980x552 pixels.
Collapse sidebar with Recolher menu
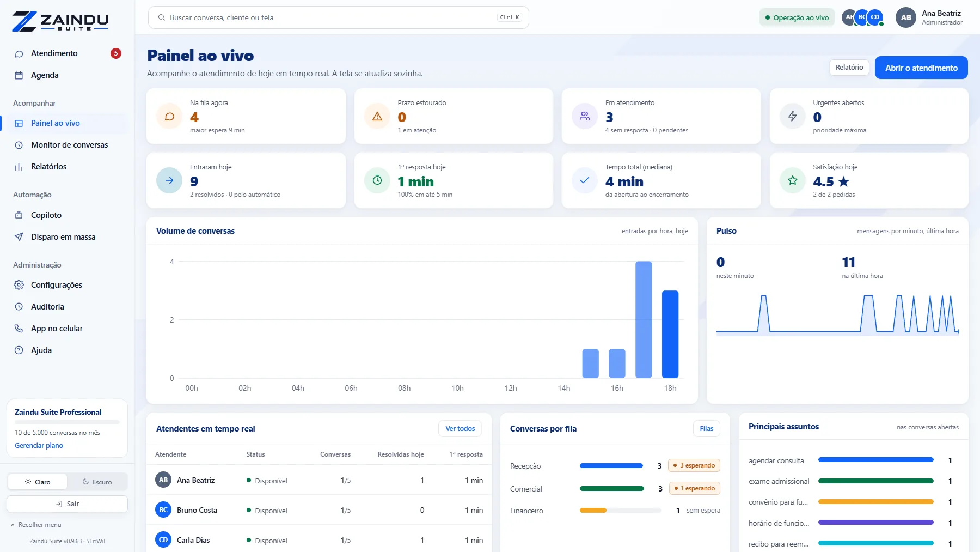point(36,525)
